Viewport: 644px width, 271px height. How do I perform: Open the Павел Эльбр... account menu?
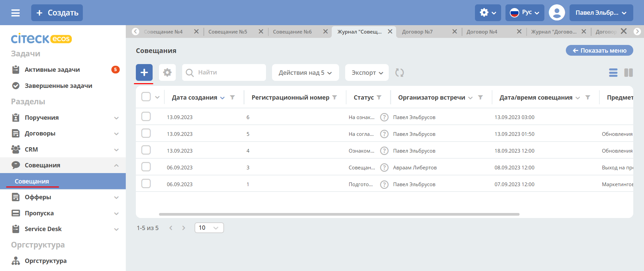tap(601, 13)
